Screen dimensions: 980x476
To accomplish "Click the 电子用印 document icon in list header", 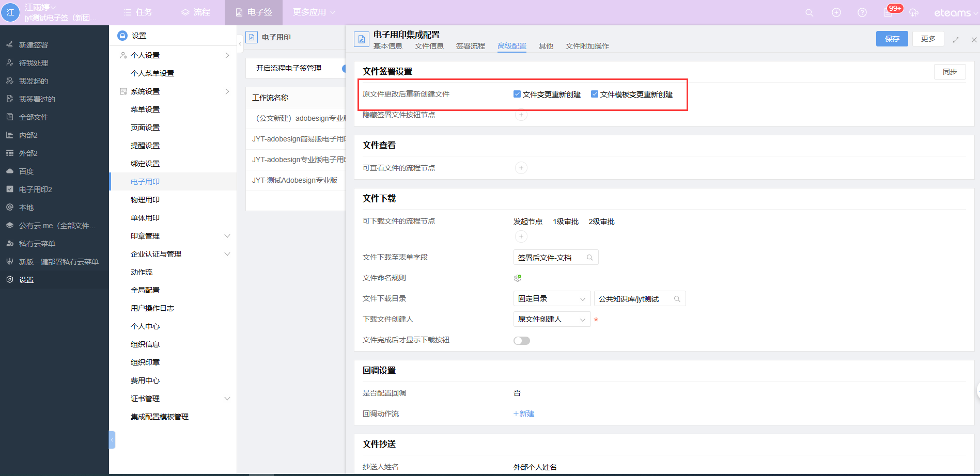I will [252, 37].
